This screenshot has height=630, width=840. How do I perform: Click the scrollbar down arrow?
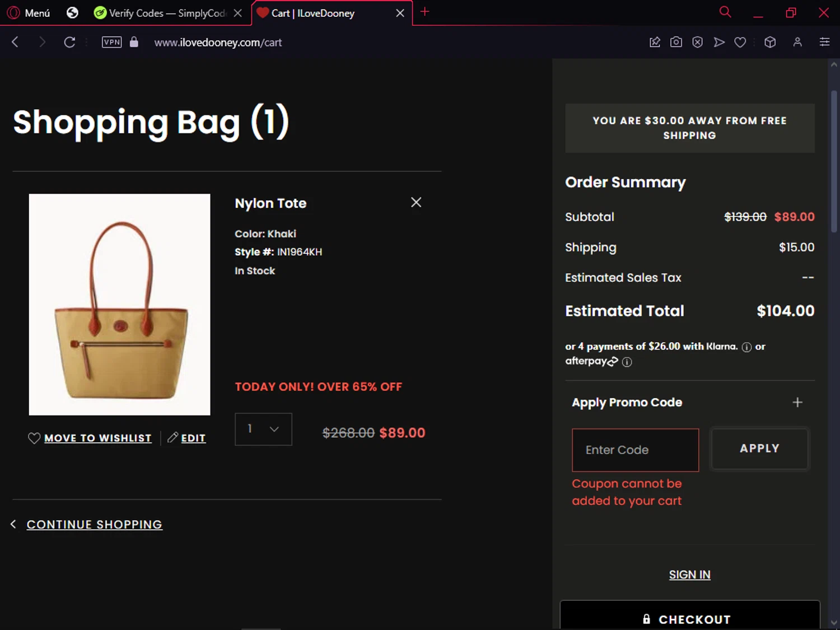click(x=834, y=623)
